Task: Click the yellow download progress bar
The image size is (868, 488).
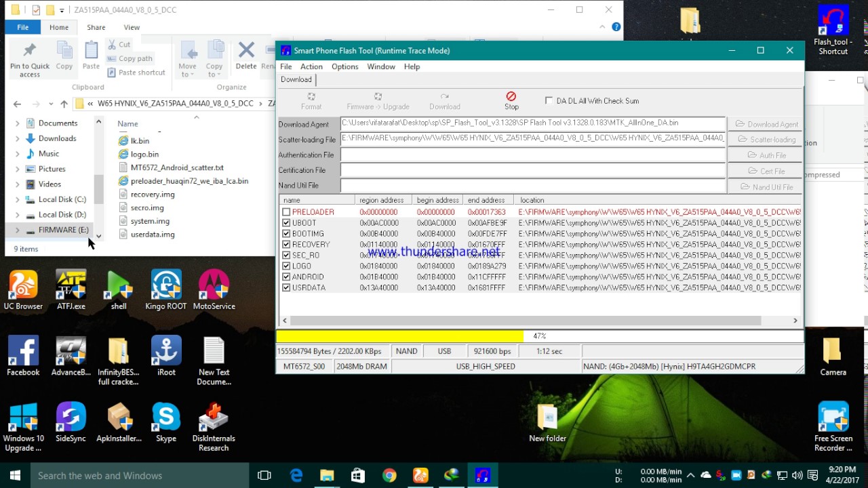Action: pos(400,336)
